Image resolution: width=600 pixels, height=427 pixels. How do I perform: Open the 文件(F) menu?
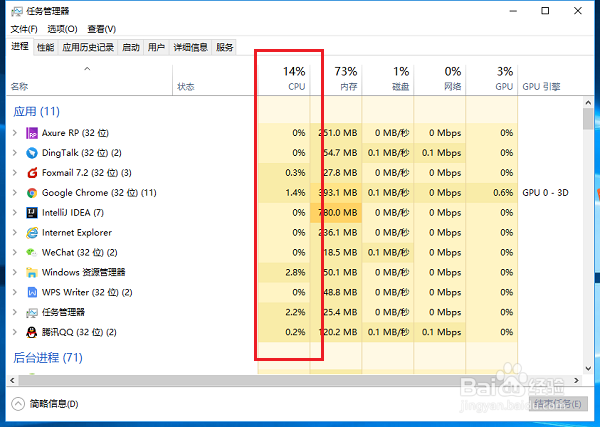coord(24,29)
